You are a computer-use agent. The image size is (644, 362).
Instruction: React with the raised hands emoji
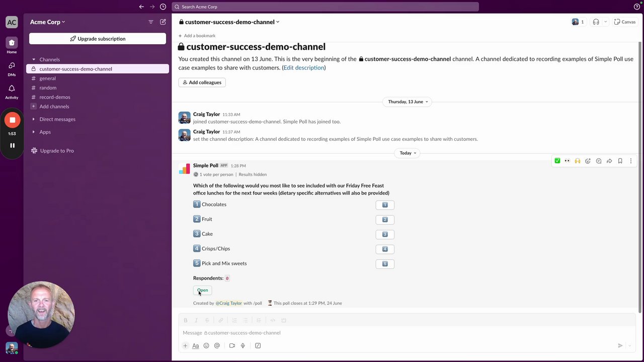tap(578, 161)
